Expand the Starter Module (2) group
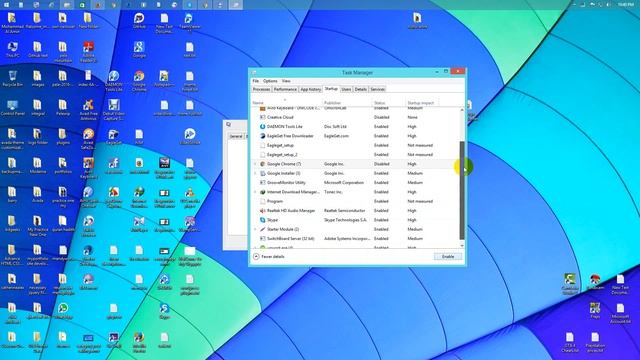Image resolution: width=640 pixels, height=360 pixels. tap(256, 229)
